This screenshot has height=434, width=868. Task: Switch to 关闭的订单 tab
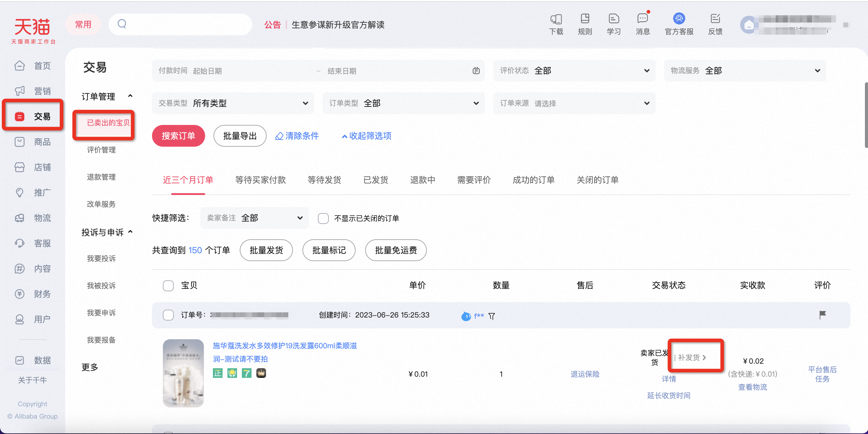coord(597,180)
